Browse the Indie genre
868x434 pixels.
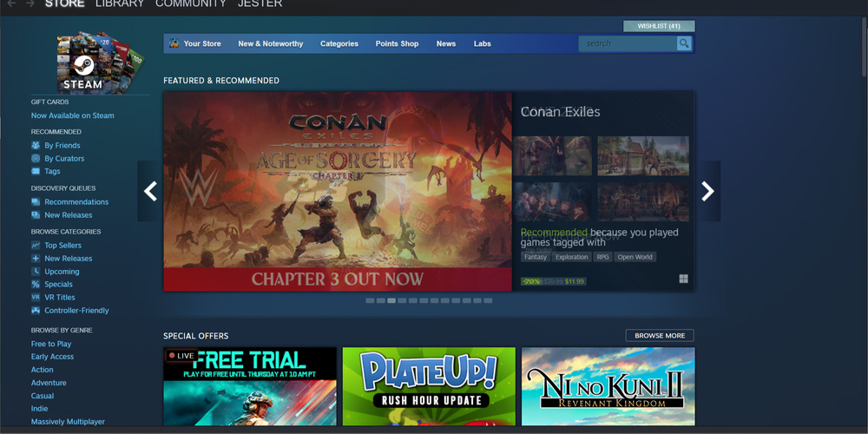pyautogui.click(x=39, y=409)
